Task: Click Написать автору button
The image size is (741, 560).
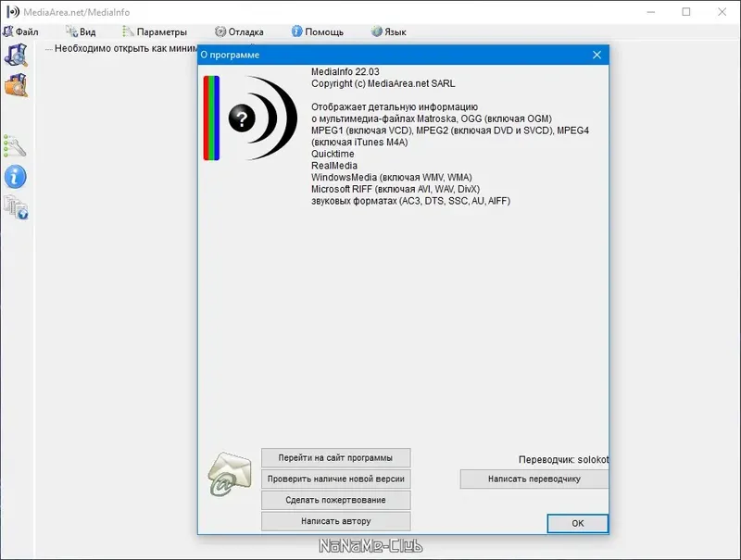Action: click(336, 521)
